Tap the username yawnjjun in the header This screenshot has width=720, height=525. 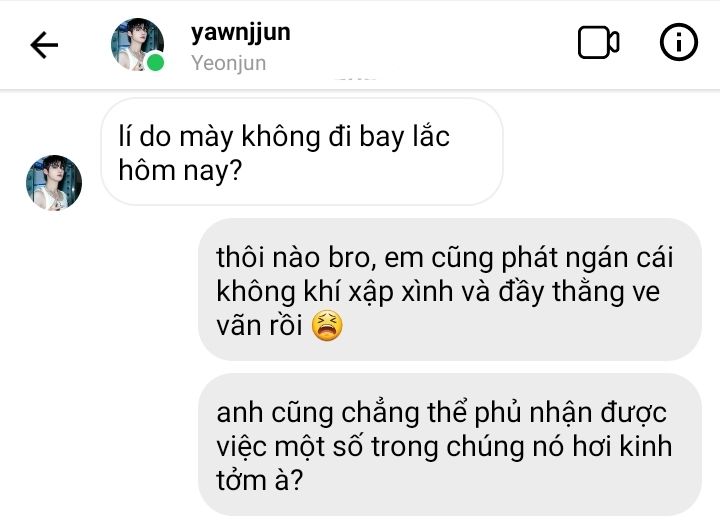coord(241,33)
